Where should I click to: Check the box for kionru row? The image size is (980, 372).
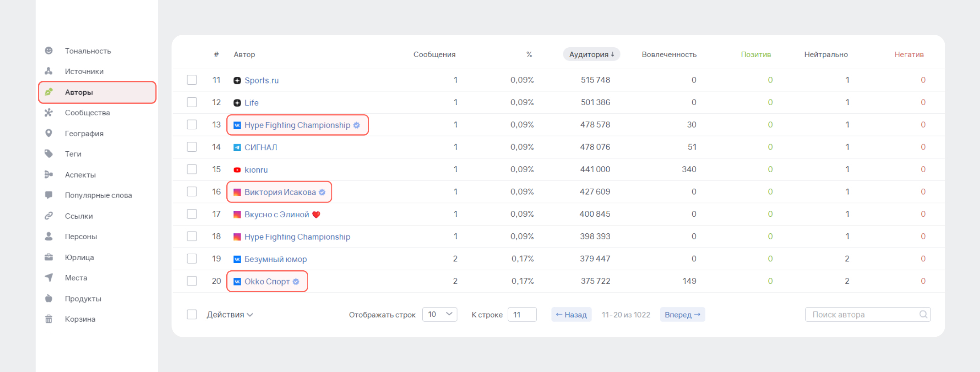coord(192,169)
